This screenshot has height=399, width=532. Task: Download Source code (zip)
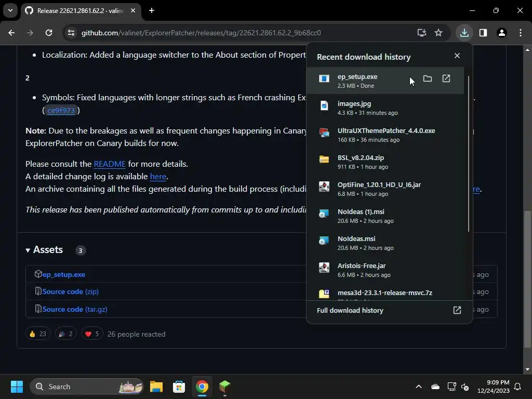[x=71, y=292]
